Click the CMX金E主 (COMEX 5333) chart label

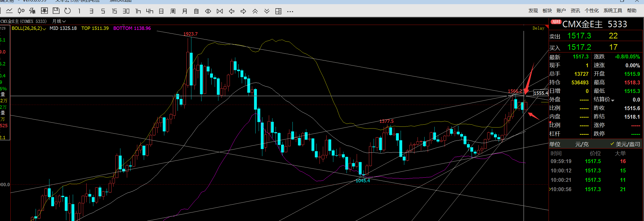[x=23, y=21]
